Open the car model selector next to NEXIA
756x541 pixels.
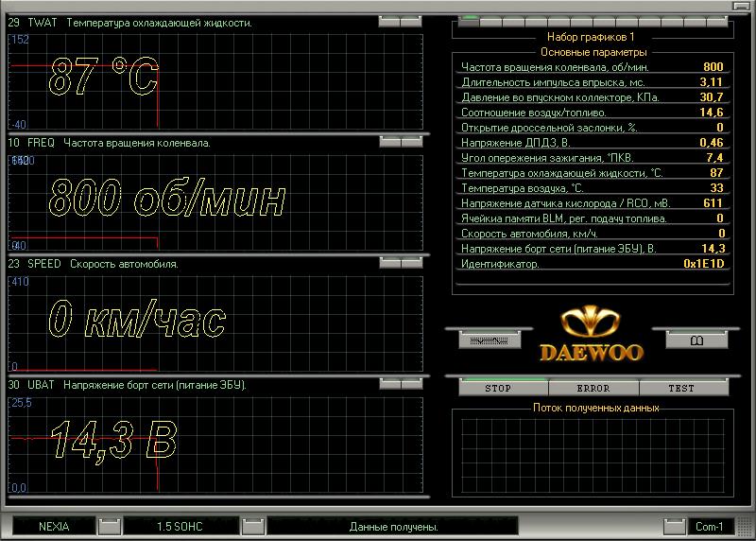point(110,526)
